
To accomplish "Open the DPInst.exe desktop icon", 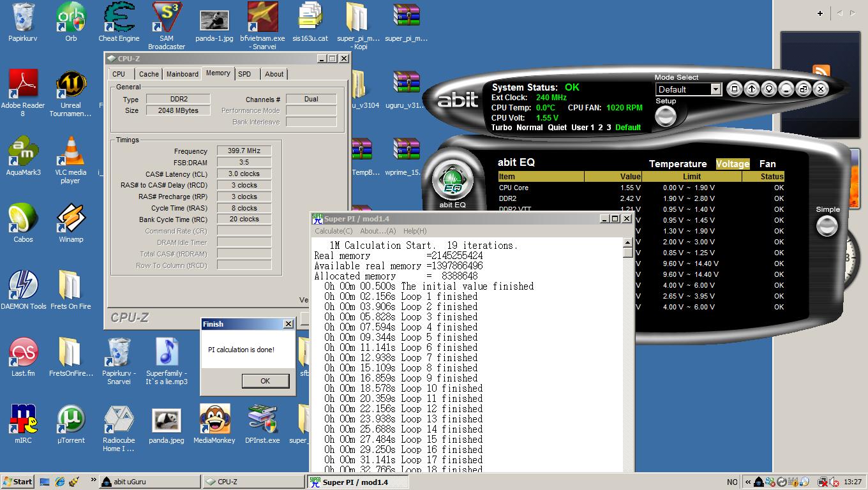I will click(262, 424).
